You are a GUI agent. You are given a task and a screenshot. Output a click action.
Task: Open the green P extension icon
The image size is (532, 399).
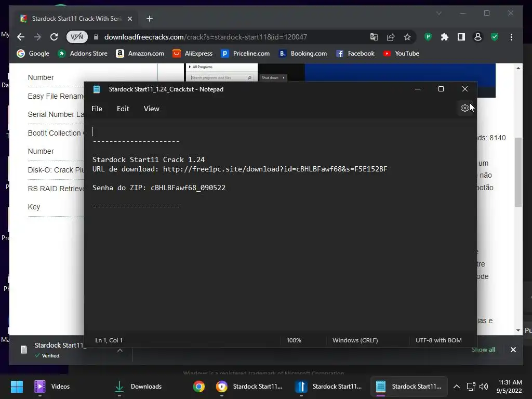pos(428,37)
